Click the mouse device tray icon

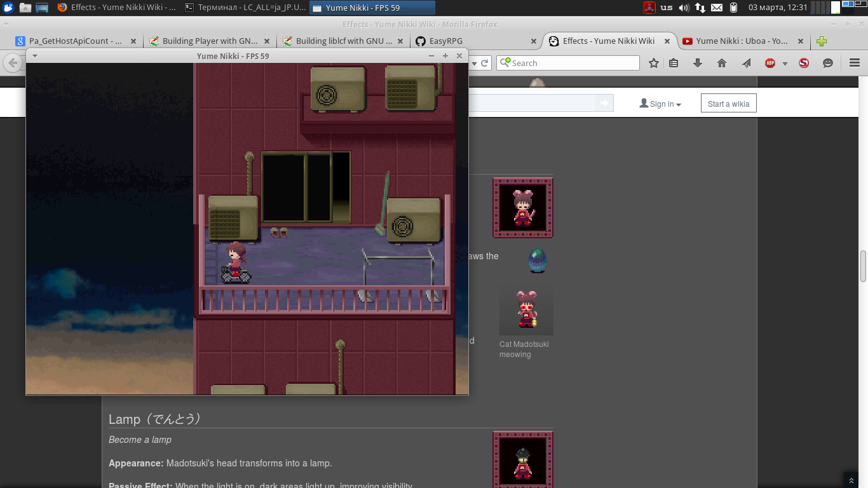click(x=733, y=8)
